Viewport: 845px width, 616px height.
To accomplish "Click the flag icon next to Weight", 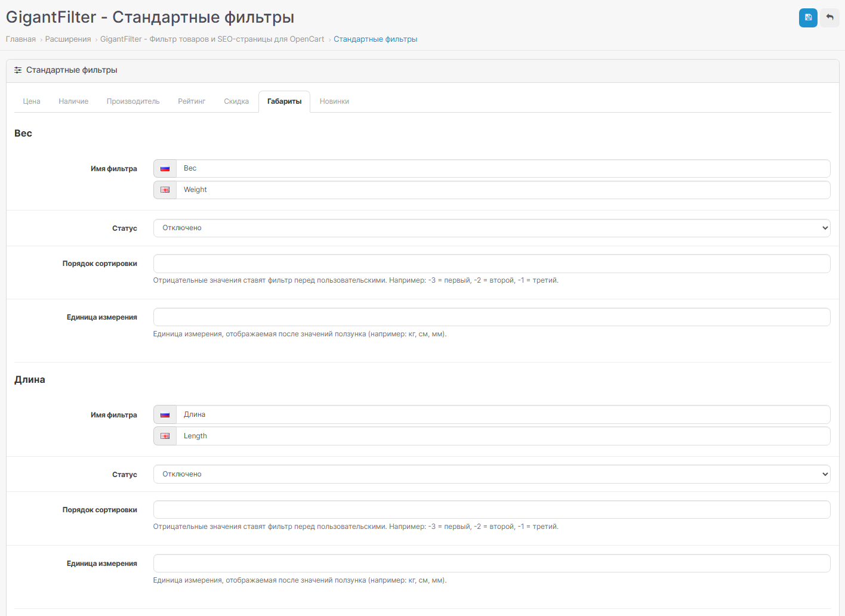I will 165,190.
